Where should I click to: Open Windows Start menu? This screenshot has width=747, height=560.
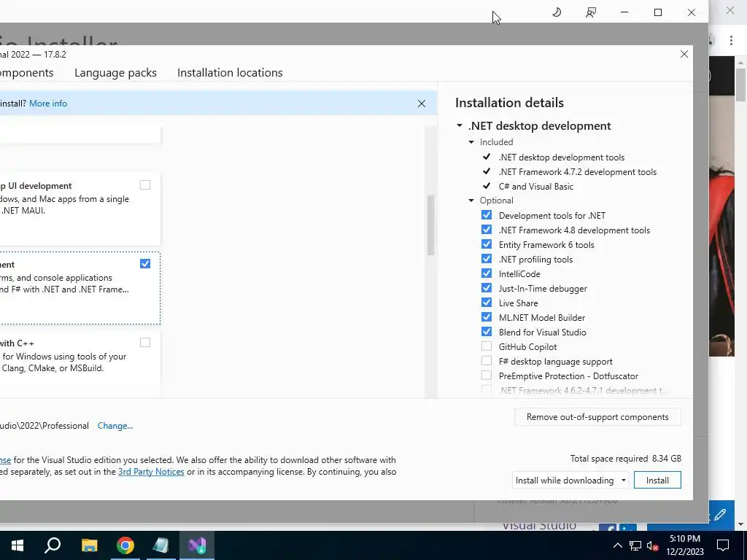coord(18,545)
